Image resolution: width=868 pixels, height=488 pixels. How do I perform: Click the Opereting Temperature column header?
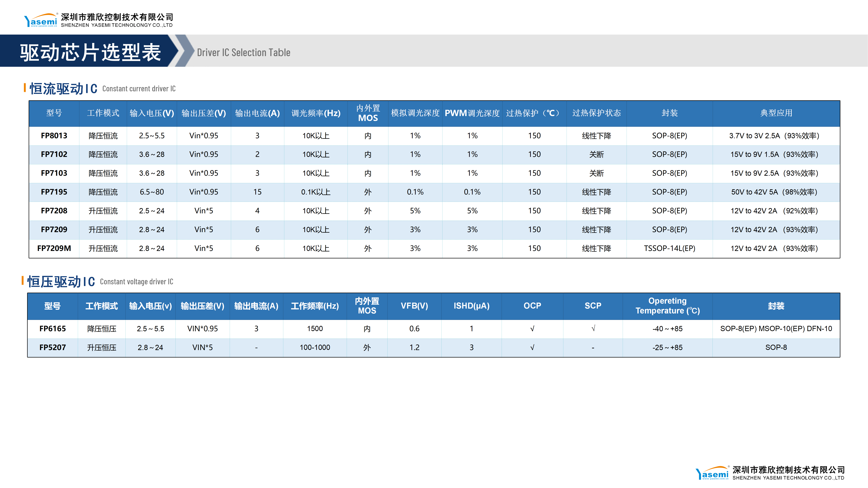click(667, 306)
